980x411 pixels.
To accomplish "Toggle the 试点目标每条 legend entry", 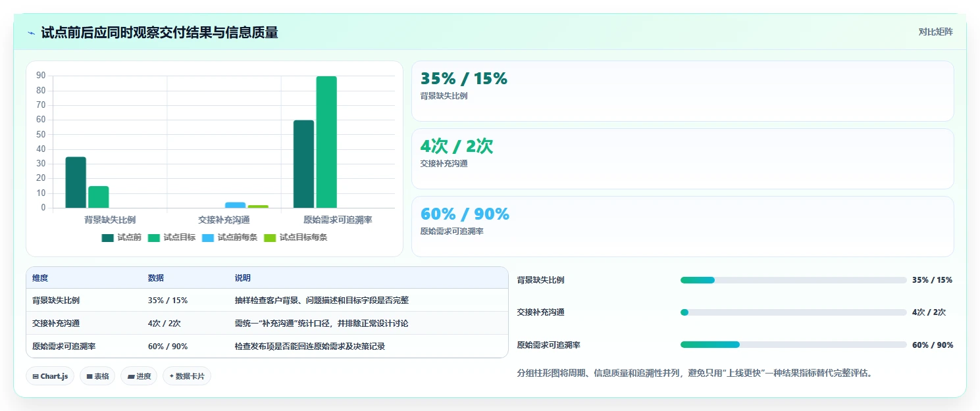I will click(x=296, y=238).
